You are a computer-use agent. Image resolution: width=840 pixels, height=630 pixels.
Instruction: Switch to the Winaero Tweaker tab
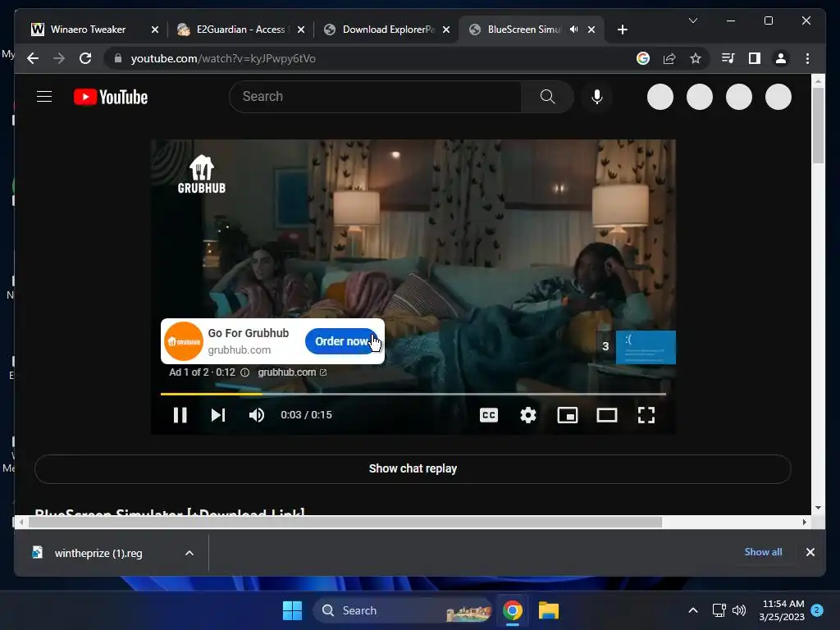[x=89, y=30]
